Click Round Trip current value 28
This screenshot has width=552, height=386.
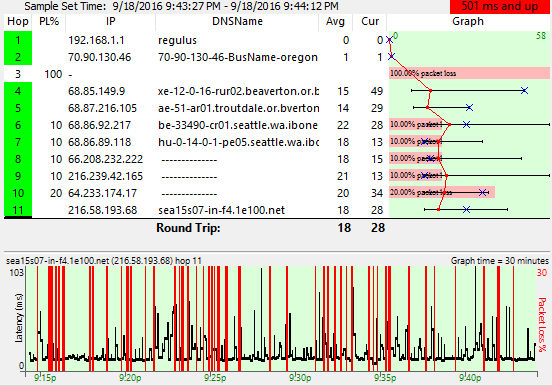point(378,228)
